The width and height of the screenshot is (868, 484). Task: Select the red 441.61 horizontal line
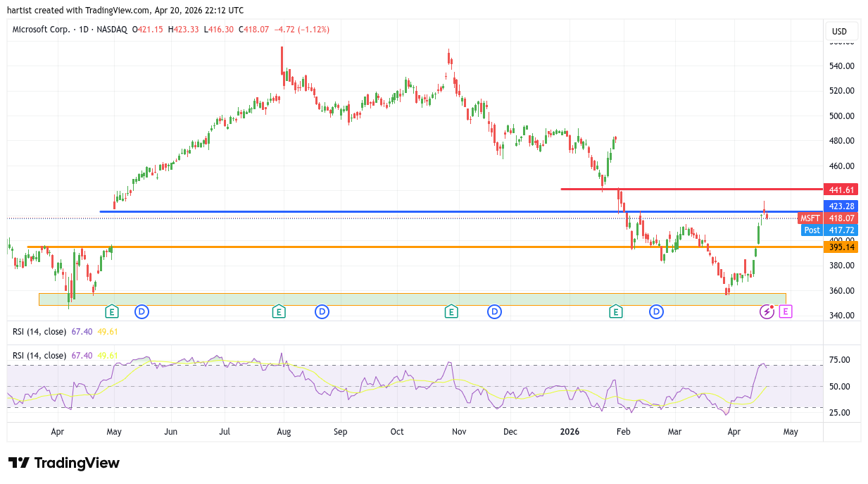[690, 189]
